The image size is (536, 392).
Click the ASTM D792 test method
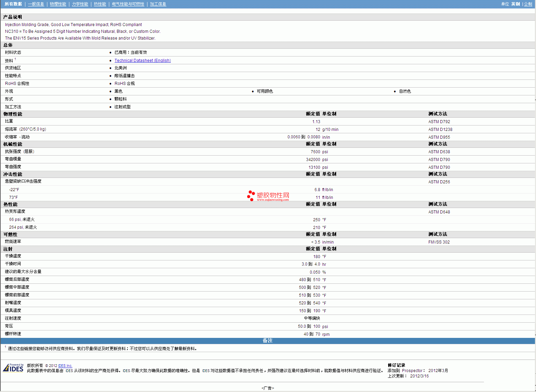(x=439, y=122)
